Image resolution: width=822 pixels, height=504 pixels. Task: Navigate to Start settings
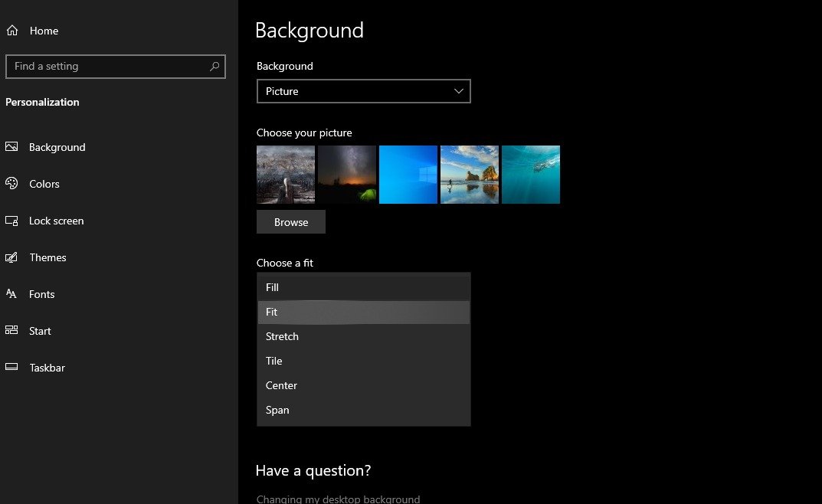tap(40, 331)
